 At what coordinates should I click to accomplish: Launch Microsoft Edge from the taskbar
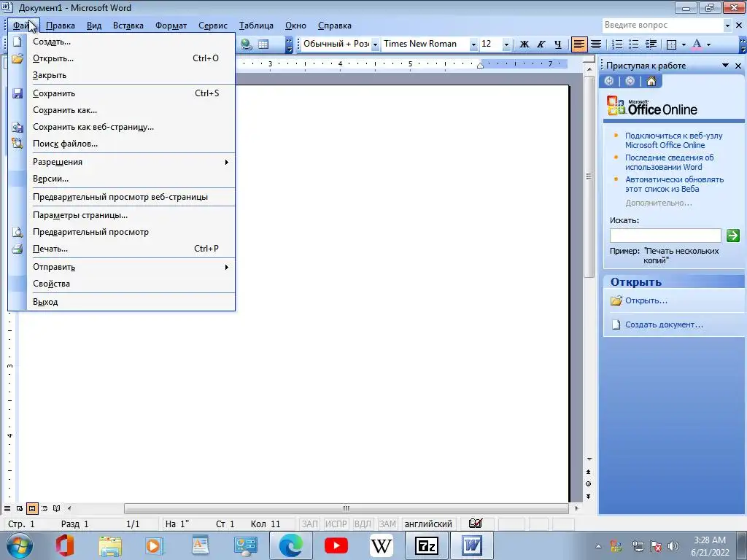point(291,545)
